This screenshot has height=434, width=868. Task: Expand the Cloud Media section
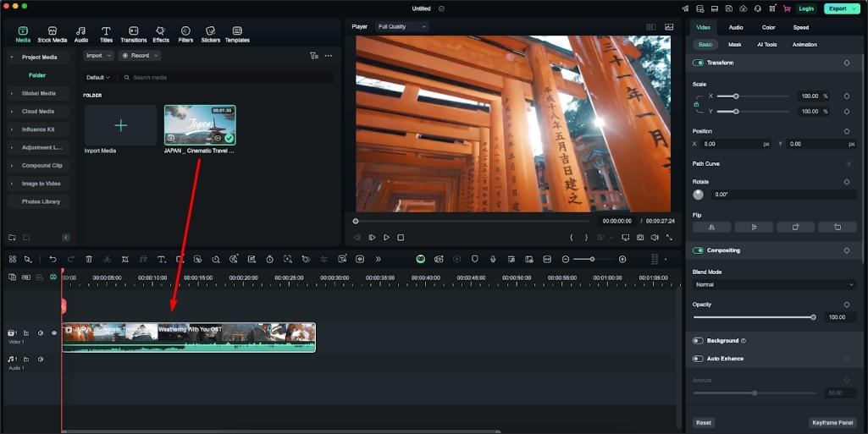point(38,111)
